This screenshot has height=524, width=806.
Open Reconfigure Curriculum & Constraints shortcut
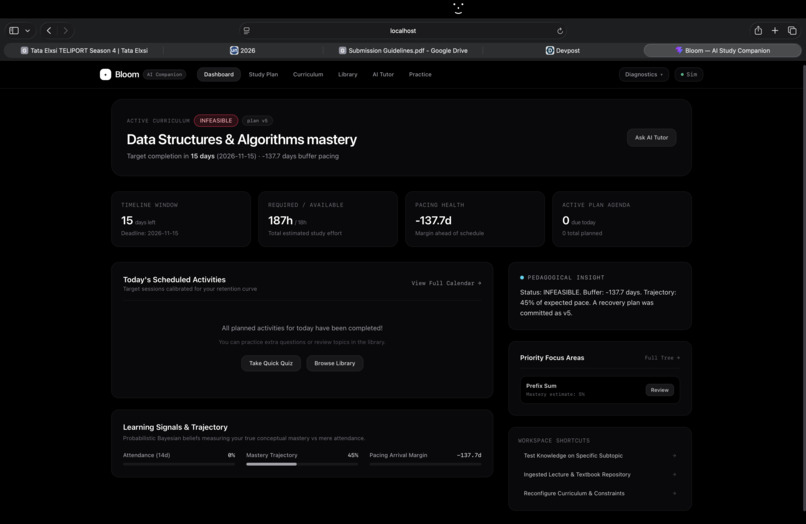(600, 493)
